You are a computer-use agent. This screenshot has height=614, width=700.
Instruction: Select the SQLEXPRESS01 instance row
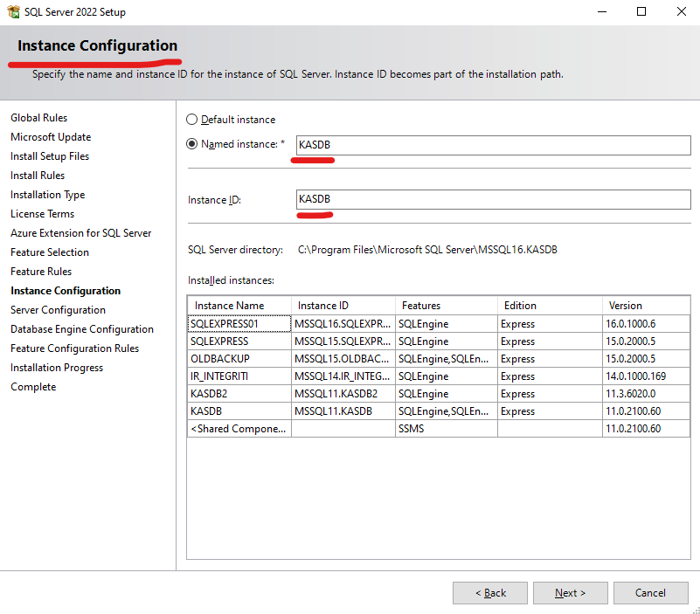[238, 324]
